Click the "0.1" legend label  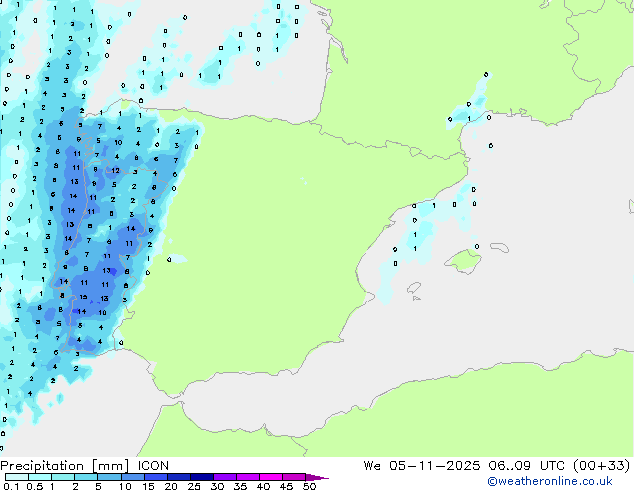(x=11, y=486)
